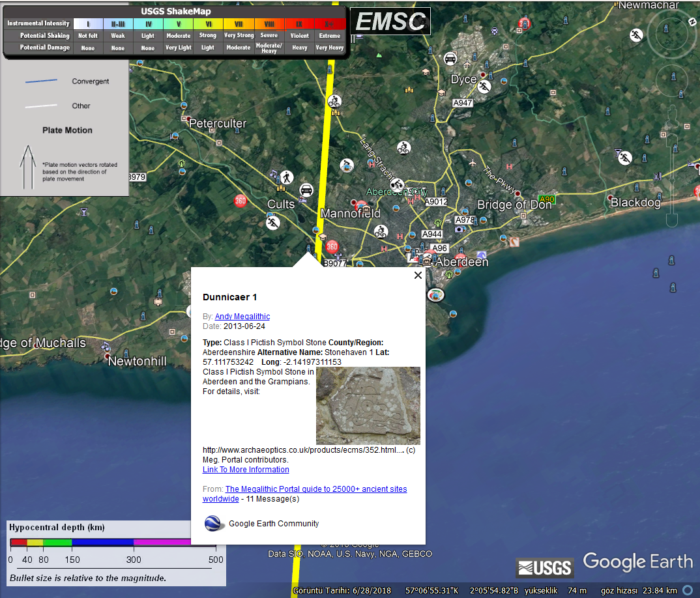Click red 360 icon above B9077 label
The height and width of the screenshot is (598, 700).
pos(332,246)
